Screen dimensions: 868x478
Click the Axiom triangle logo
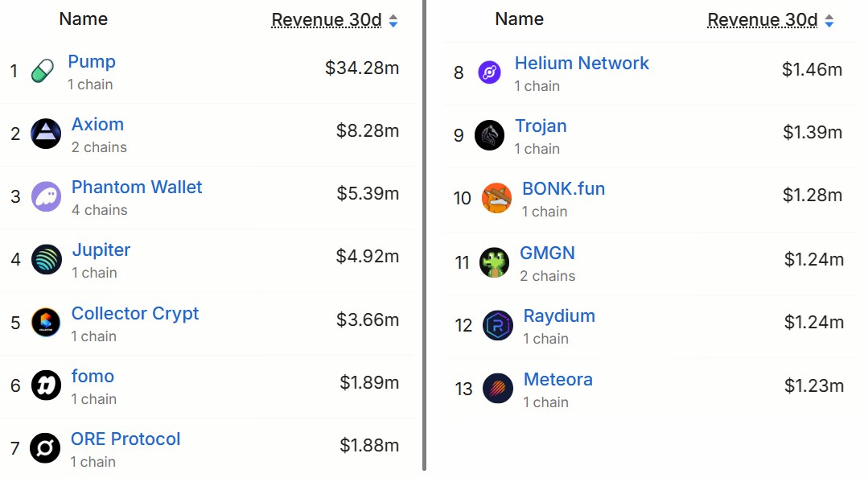click(46, 134)
